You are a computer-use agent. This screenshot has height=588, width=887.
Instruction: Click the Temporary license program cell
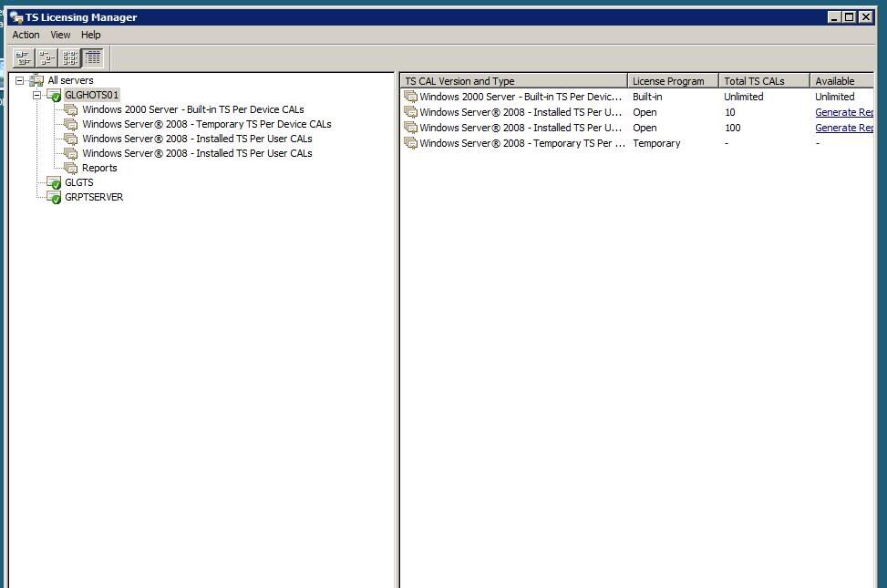click(656, 144)
